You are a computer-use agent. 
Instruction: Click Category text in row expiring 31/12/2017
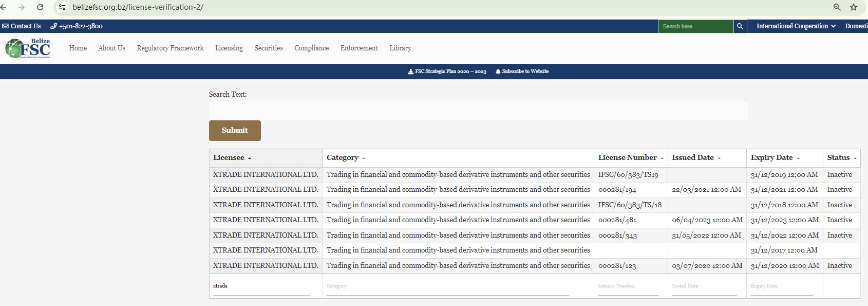tap(458, 250)
